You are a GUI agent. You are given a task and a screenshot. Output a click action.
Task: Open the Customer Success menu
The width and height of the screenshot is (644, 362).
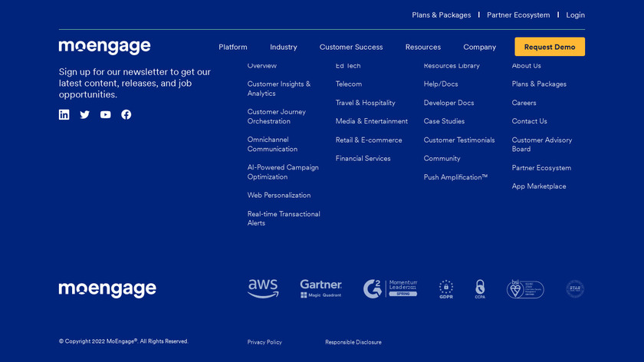[x=351, y=48]
